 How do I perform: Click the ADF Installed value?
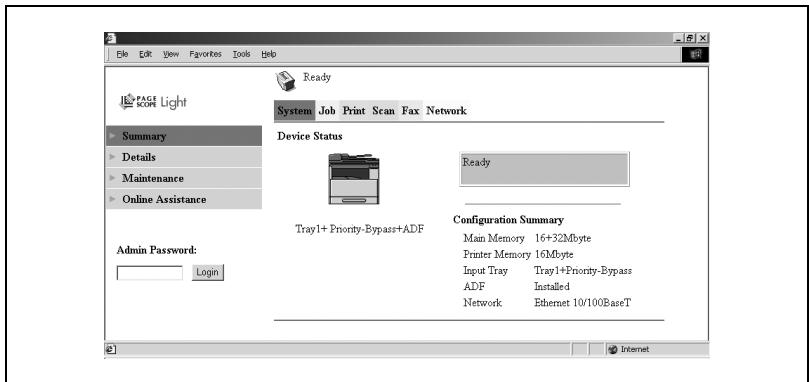coord(552,286)
